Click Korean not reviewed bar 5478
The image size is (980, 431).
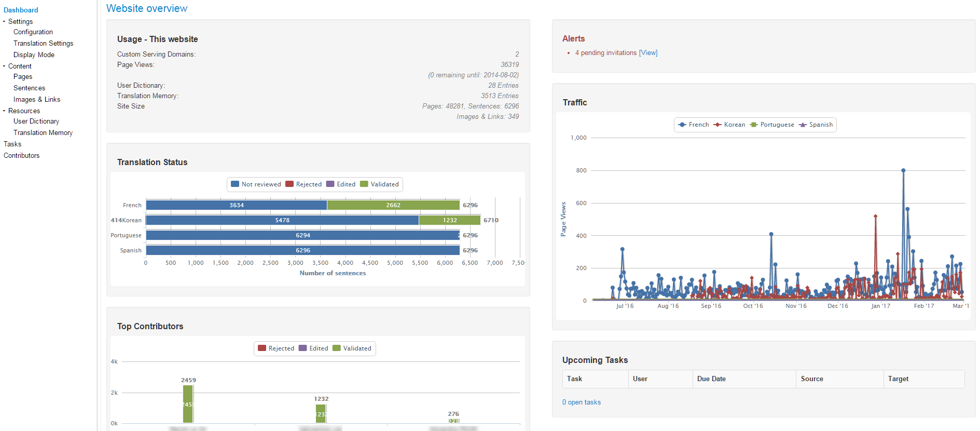pyautogui.click(x=282, y=220)
